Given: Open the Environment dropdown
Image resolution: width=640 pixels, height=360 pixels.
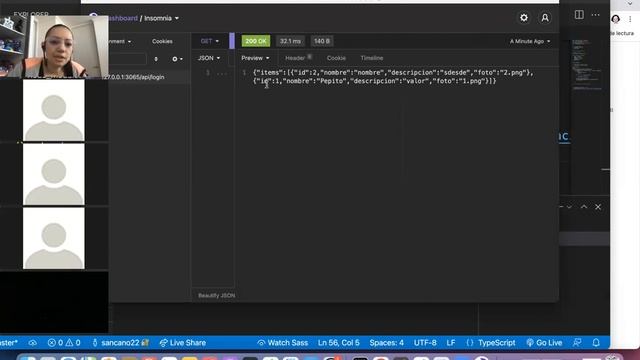Looking at the screenshot, I should point(120,41).
